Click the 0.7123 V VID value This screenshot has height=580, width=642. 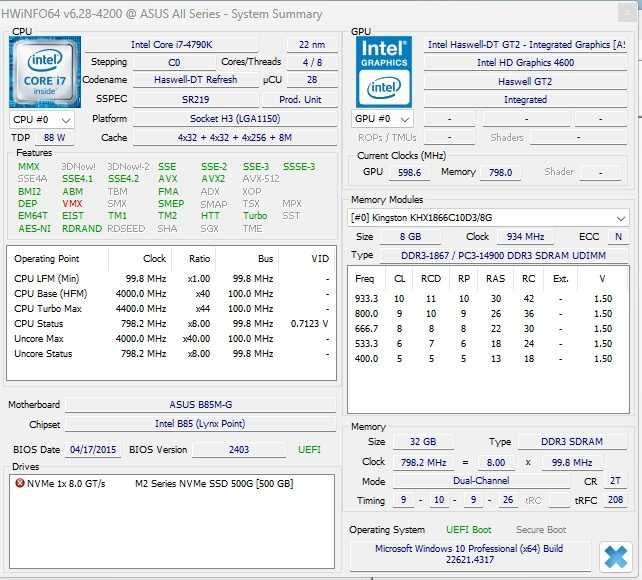[x=310, y=324]
